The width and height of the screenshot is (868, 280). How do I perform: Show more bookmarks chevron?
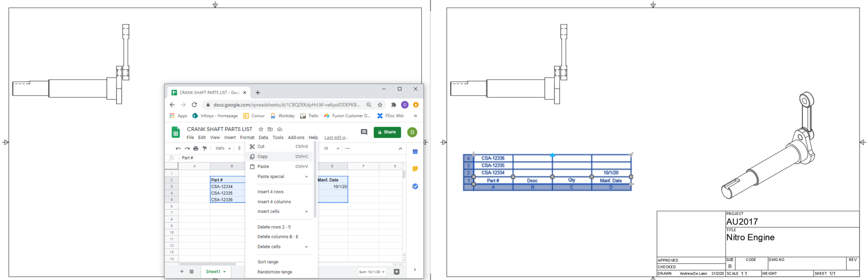pos(415,116)
